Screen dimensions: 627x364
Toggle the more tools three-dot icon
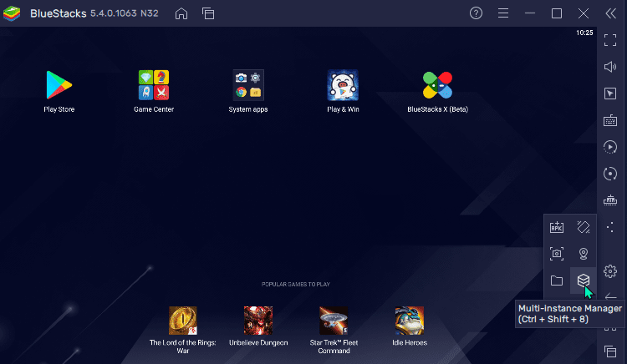coord(610,227)
